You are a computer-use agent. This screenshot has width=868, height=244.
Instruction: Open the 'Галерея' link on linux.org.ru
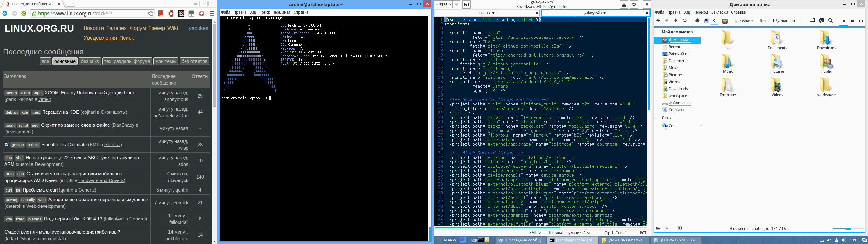point(117,28)
